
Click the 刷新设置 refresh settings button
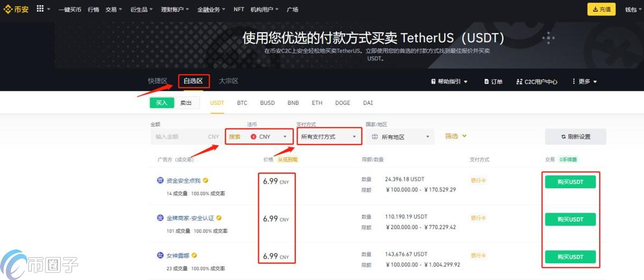coord(575,137)
